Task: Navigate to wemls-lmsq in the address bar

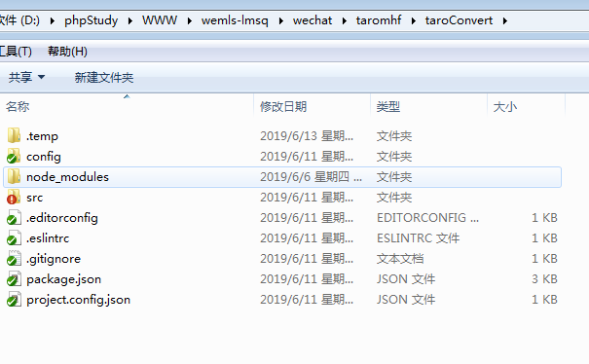Action: [235, 20]
